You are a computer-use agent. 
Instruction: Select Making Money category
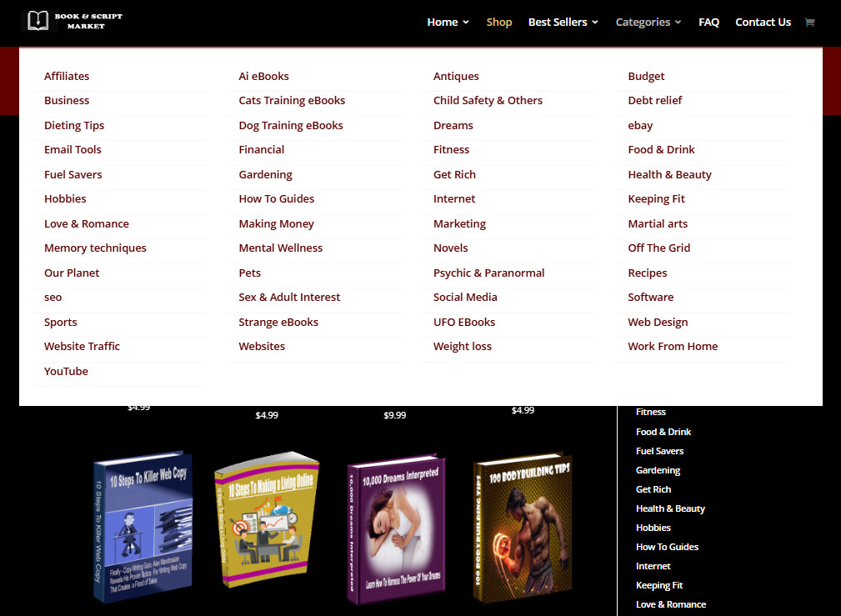pyautogui.click(x=276, y=223)
